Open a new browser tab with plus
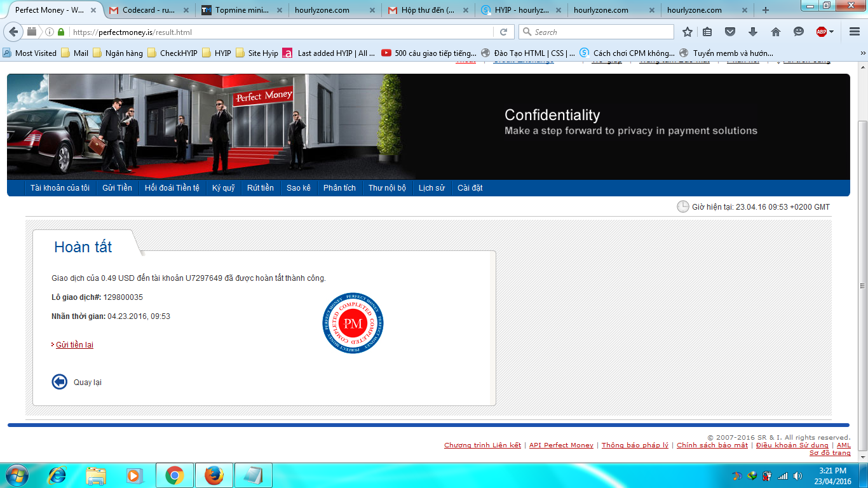868x488 pixels. point(765,10)
